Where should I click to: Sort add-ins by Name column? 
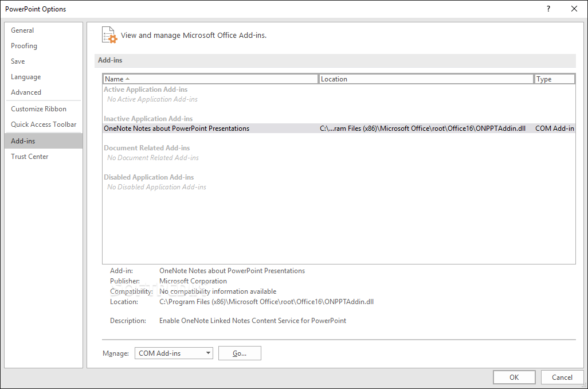[210, 79]
